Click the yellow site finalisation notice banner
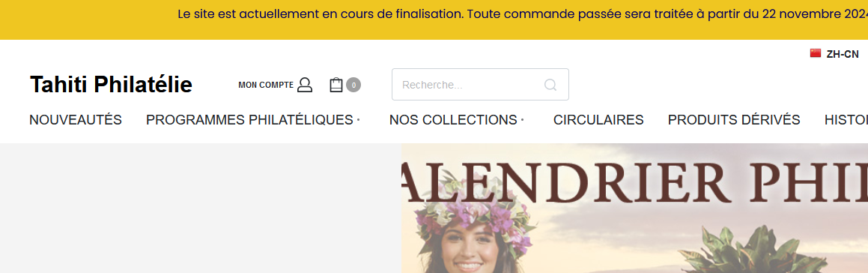The width and height of the screenshot is (868, 273). tap(434, 19)
